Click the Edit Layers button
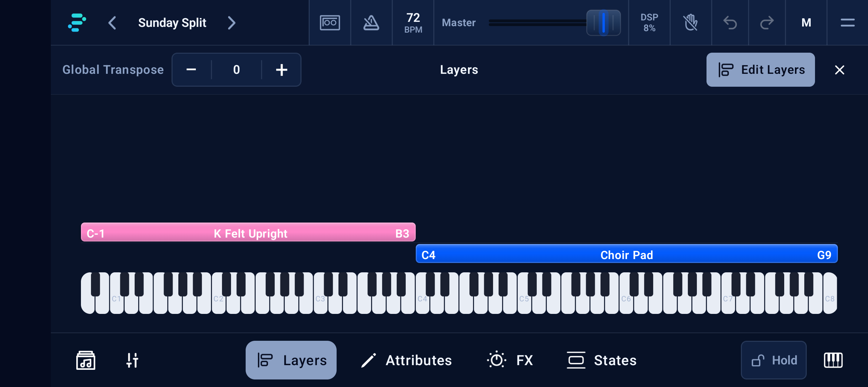The image size is (868, 387). click(761, 70)
